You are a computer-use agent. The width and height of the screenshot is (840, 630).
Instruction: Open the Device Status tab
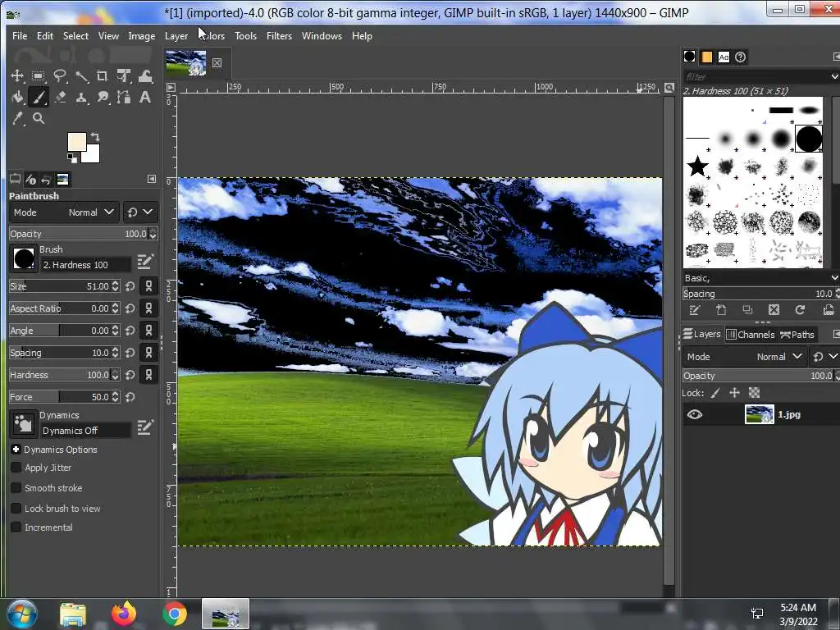(31, 179)
